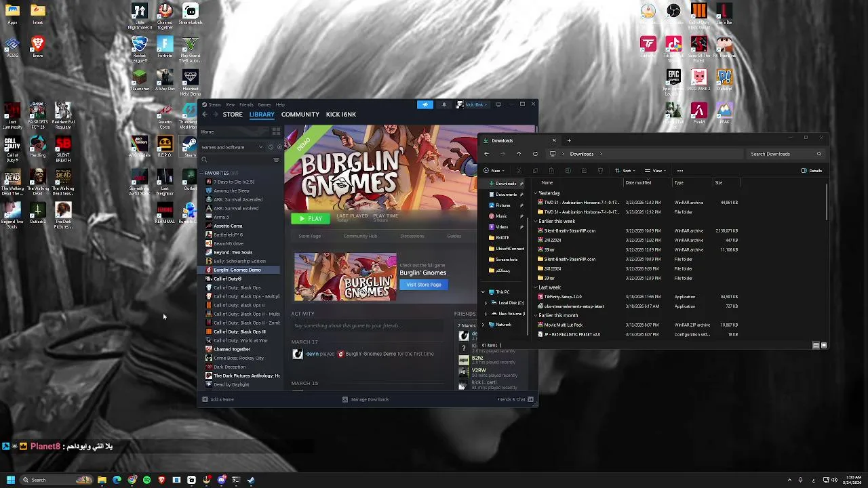Click the Search Downloads box
868x488 pixels.
pyautogui.click(x=787, y=154)
